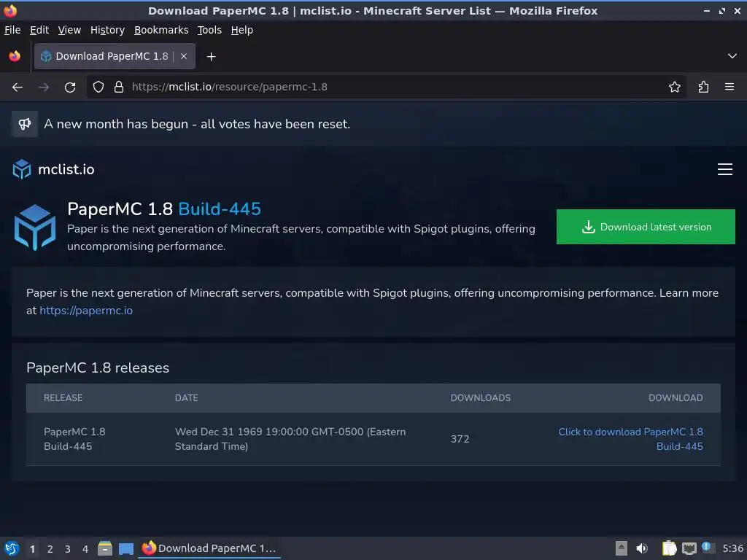Open the mclist.io site hamburger menu
This screenshot has height=560, width=747.
point(725,169)
